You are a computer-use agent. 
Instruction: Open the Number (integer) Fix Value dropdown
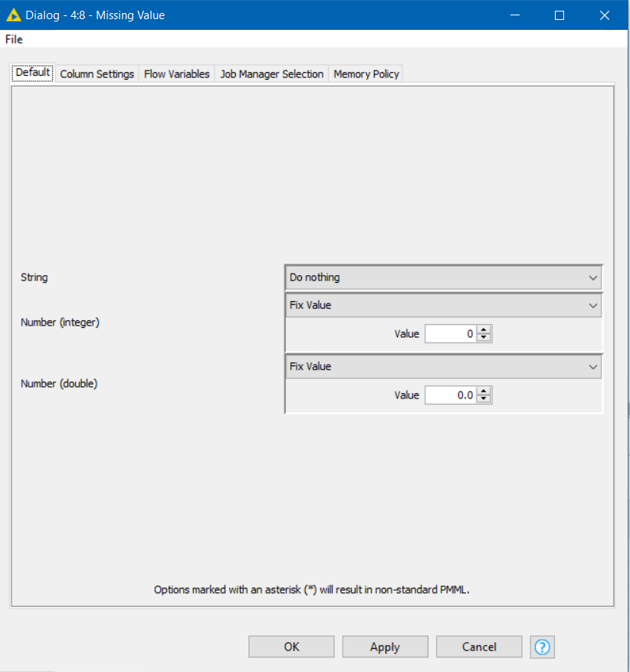pyautogui.click(x=443, y=305)
